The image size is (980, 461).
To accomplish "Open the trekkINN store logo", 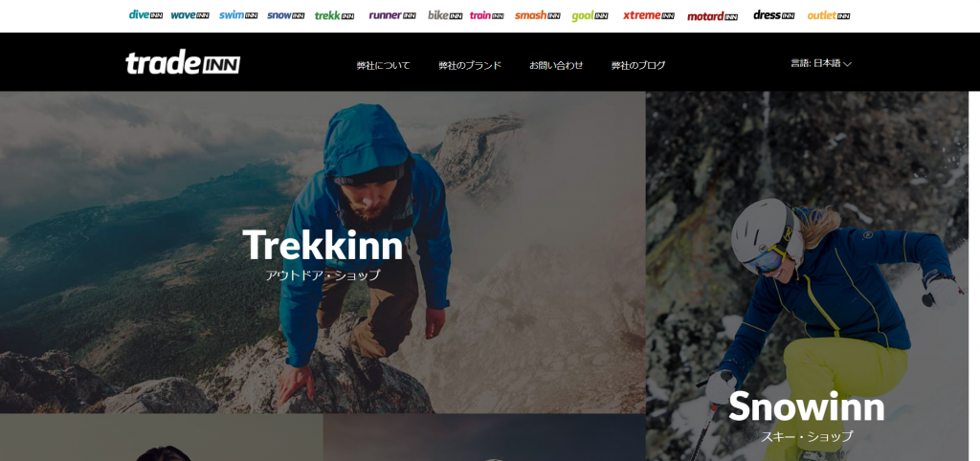I will pyautogui.click(x=334, y=15).
